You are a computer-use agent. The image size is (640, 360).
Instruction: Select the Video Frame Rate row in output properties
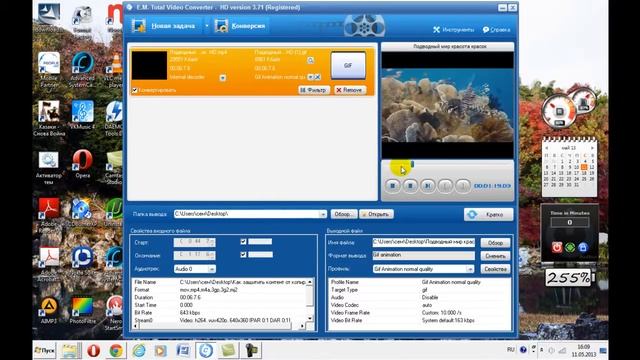click(x=419, y=313)
